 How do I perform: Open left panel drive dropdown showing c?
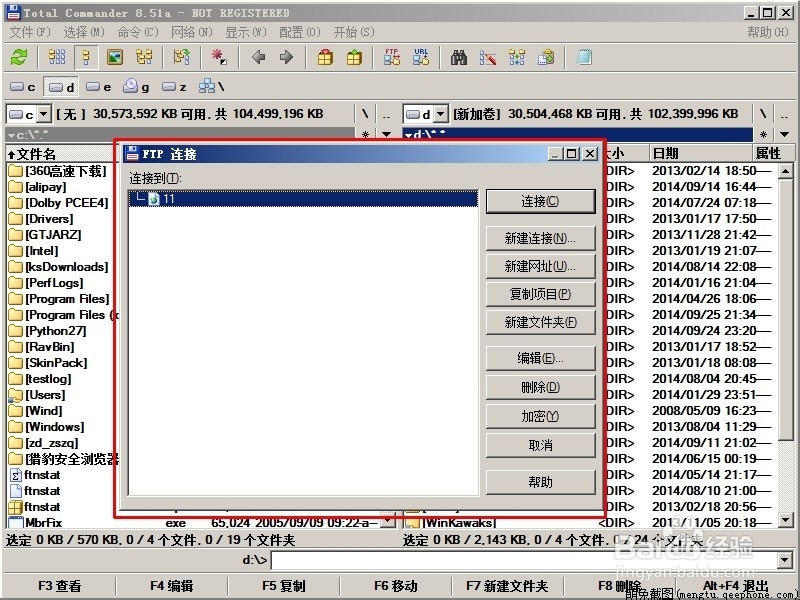coord(29,114)
